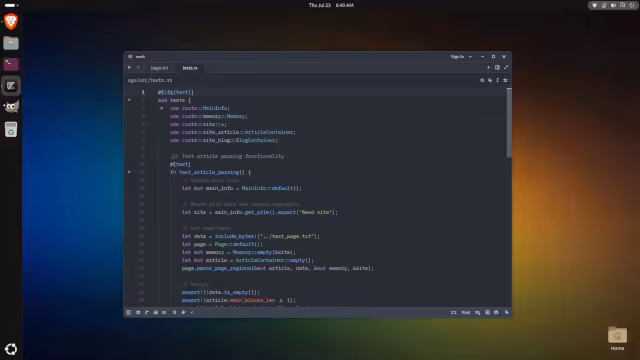The width and height of the screenshot is (640, 360).
Task: Open the Home folder on the desktop
Action: (617, 339)
